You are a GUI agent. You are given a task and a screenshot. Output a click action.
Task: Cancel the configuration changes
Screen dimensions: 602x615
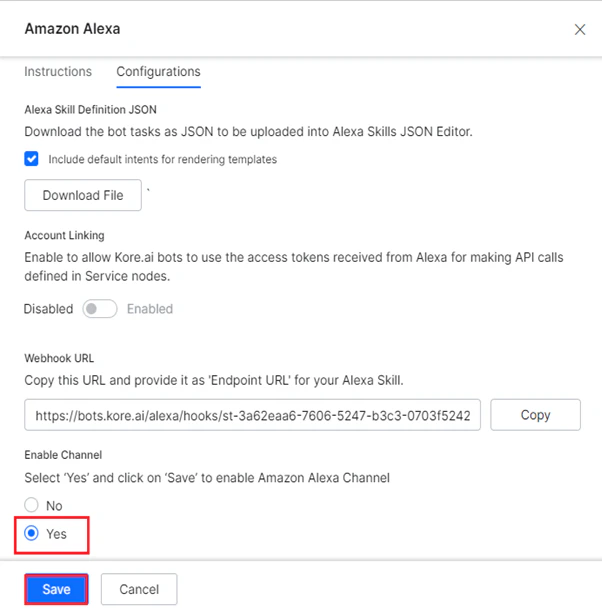click(139, 589)
